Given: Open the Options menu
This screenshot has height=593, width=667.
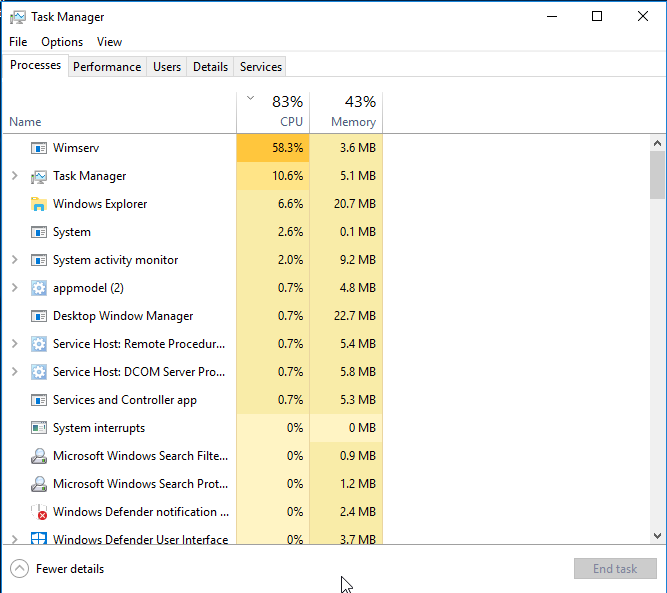Looking at the screenshot, I should (62, 42).
